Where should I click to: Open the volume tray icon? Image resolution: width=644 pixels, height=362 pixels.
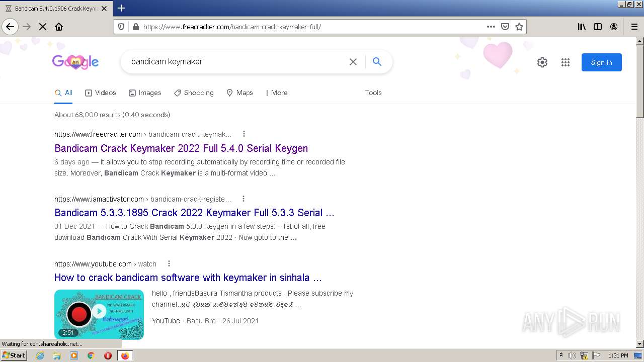tap(572, 355)
